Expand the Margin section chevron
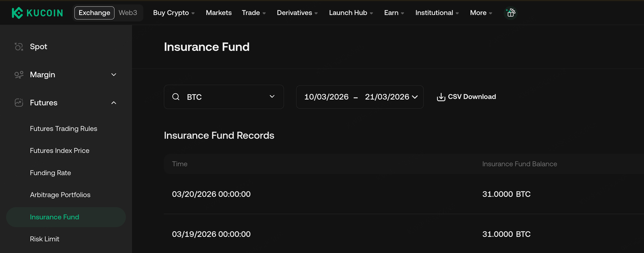This screenshot has height=253, width=644. tap(114, 75)
